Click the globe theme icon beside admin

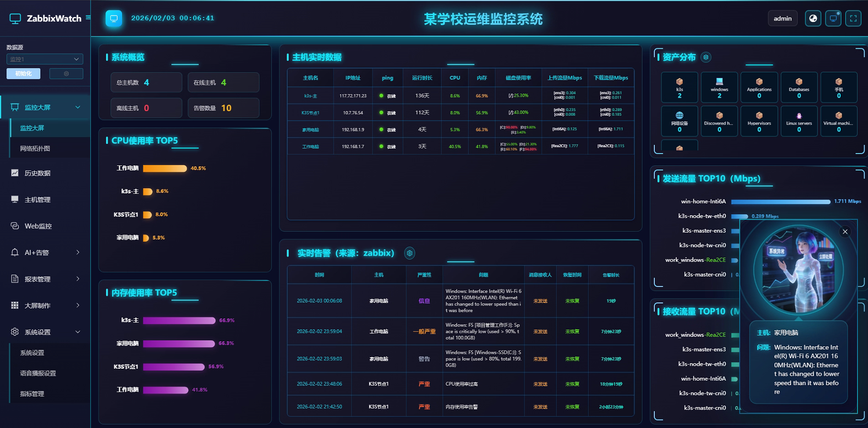(813, 18)
